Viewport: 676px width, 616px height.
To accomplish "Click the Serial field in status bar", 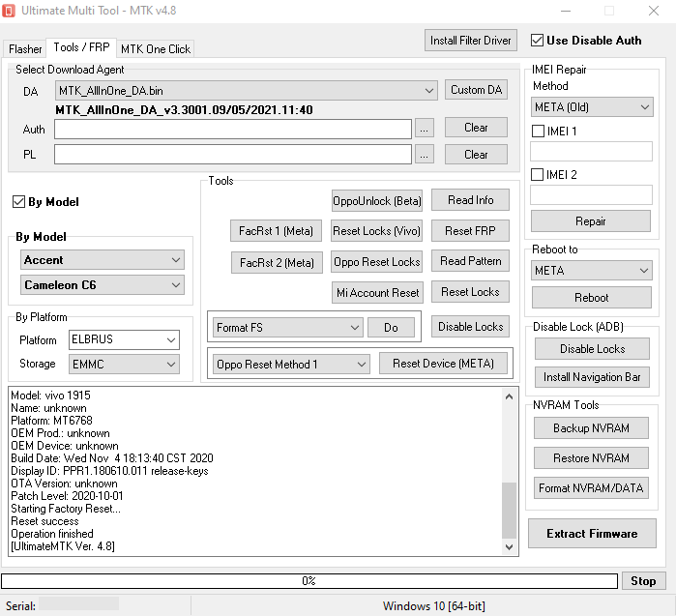I will pyautogui.click(x=79, y=603).
